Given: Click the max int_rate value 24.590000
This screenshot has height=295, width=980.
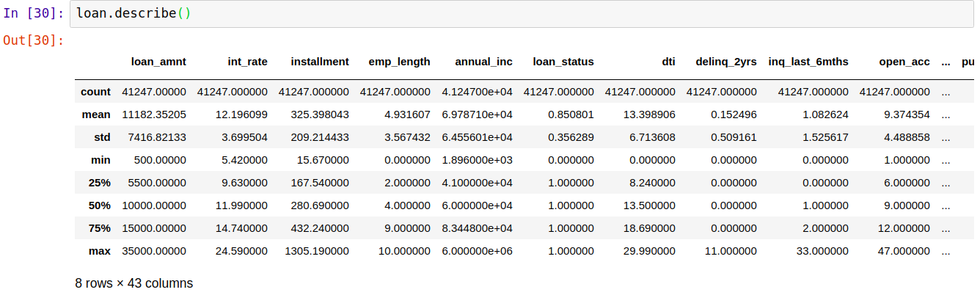Looking at the screenshot, I should tap(243, 251).
